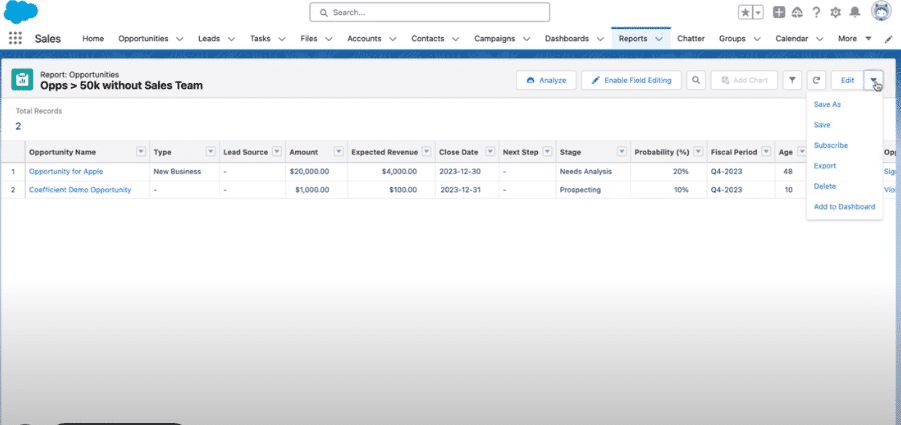Choose Subscribe from actions menu
The width and height of the screenshot is (901, 425).
830,145
